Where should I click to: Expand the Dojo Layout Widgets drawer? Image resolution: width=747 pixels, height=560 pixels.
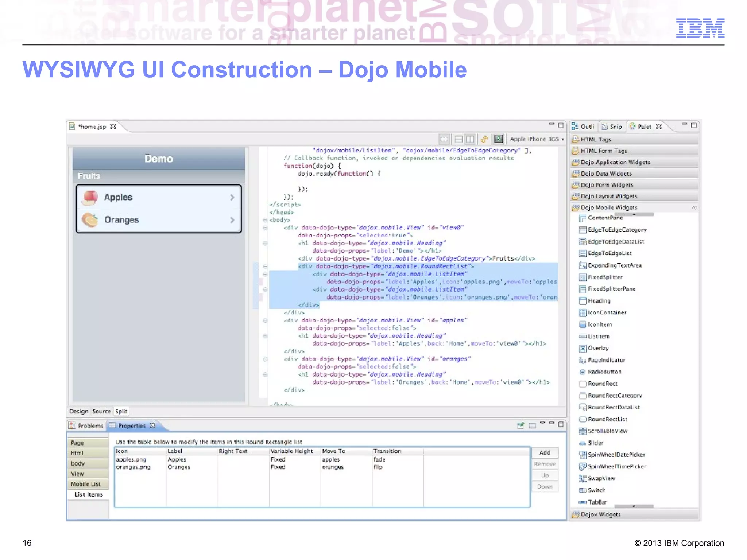point(634,196)
